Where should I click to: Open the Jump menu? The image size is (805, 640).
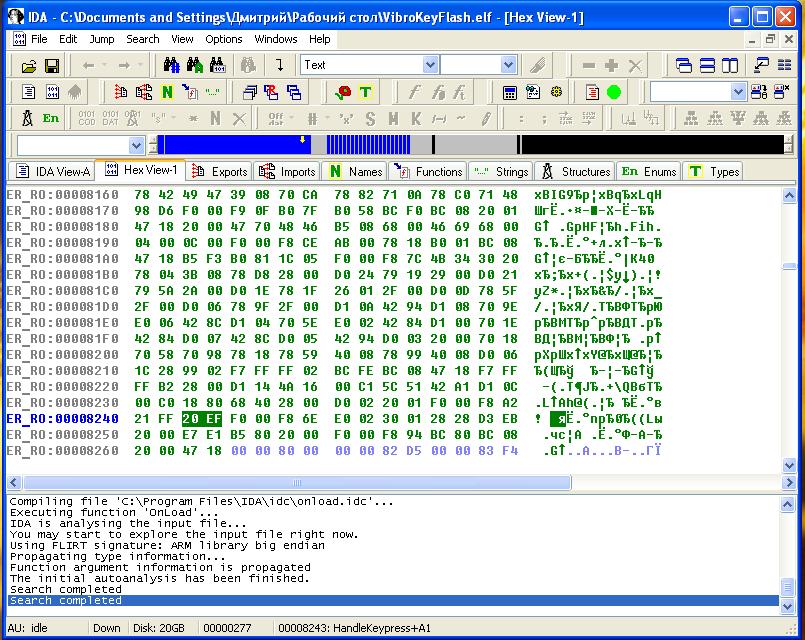102,39
